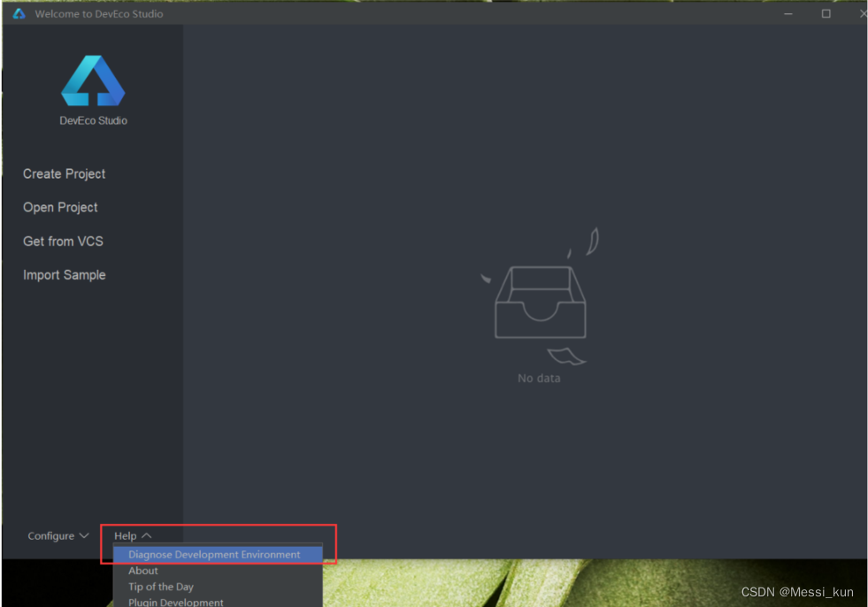The width and height of the screenshot is (868, 607).
Task: Click Create Project in the sidebar
Action: coord(65,174)
